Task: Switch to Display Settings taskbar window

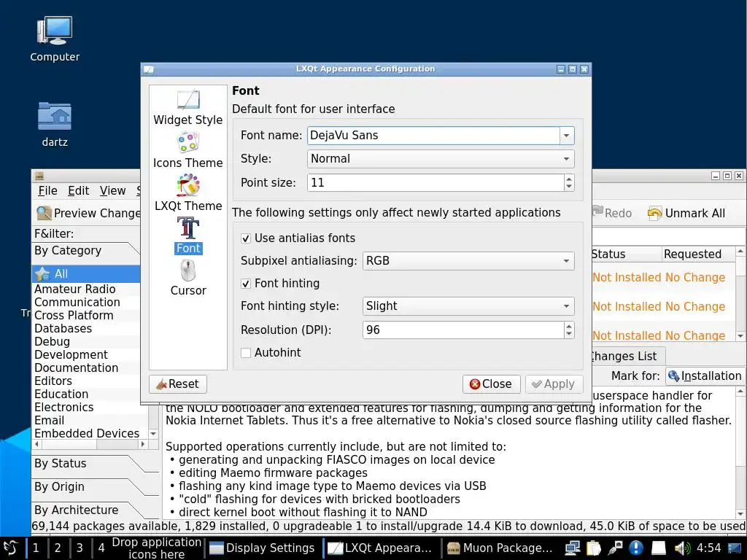Action: point(263,548)
